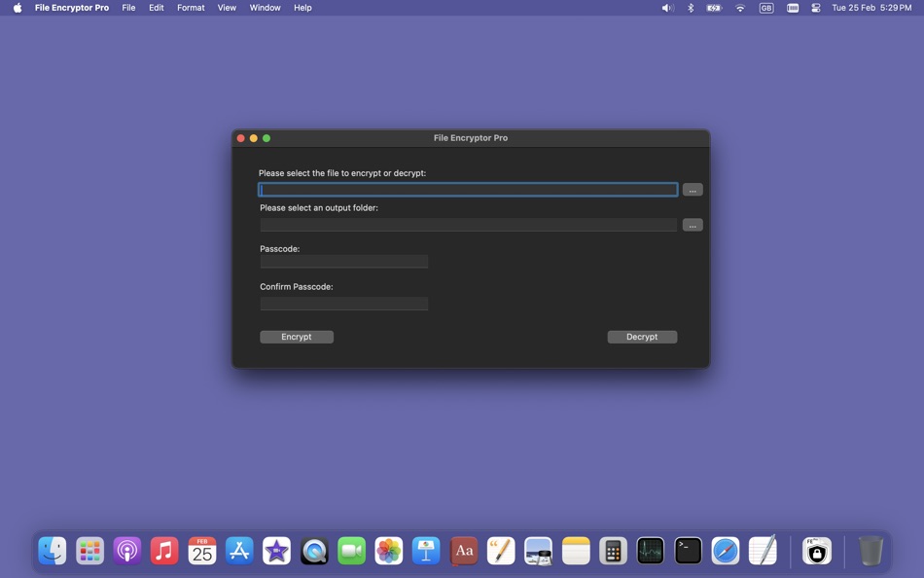The image size is (924, 578).
Task: Launch FaceTime from the dock
Action: pos(352,551)
